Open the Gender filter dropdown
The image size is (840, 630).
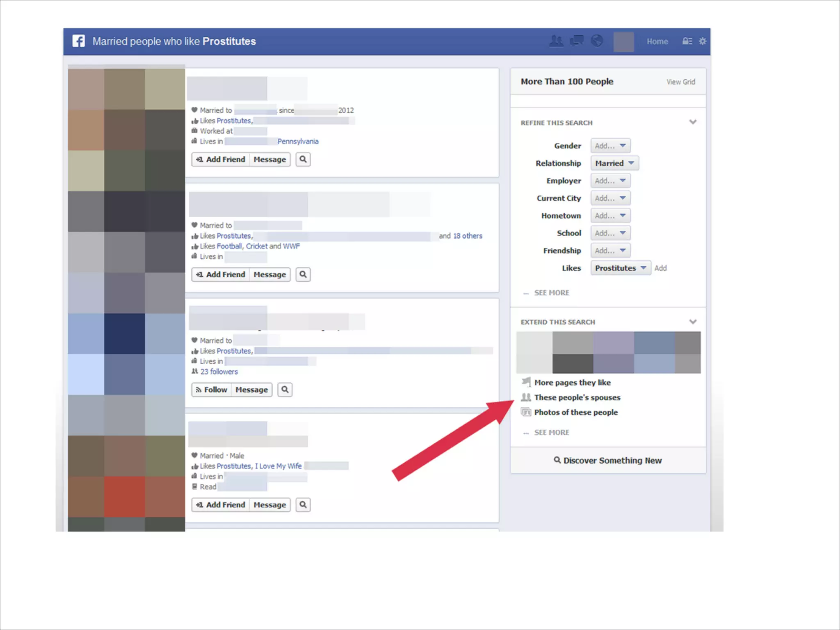pos(610,146)
